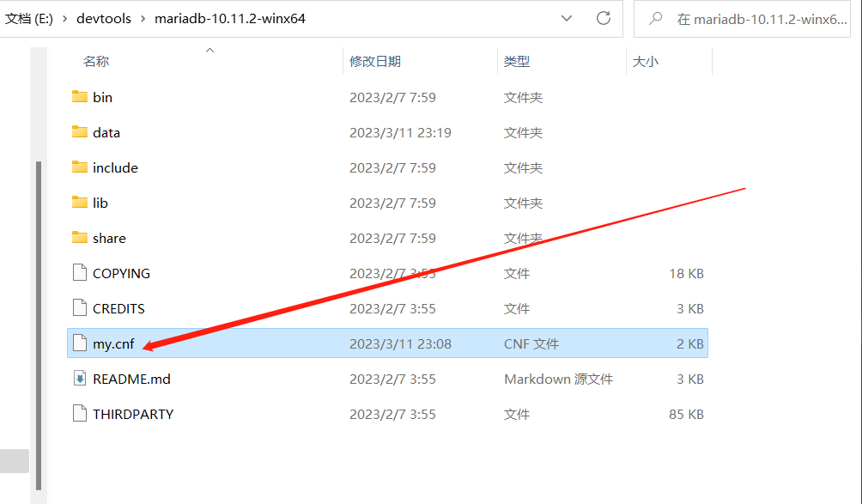Viewport: 862px width, 504px height.
Task: Expand chevron after 文档 (E:) breadcrumb
Action: click(x=65, y=19)
